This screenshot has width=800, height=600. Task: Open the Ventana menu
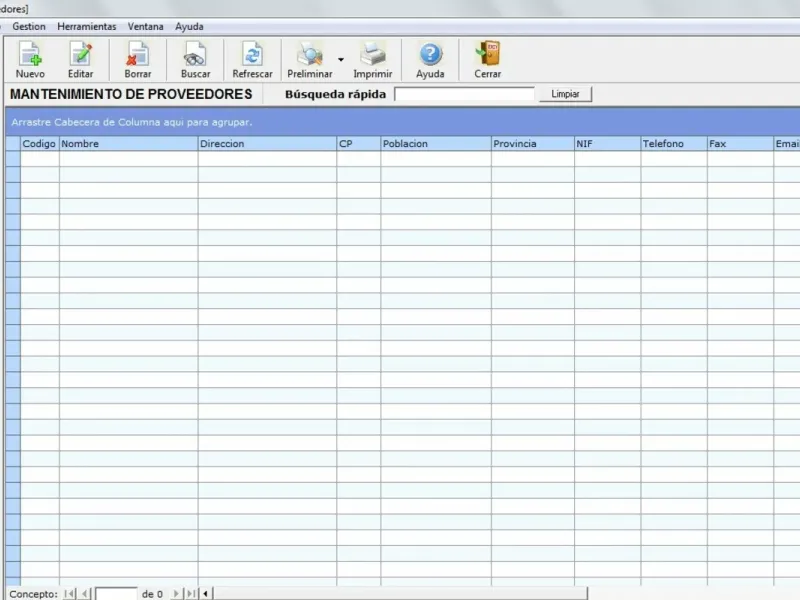145,27
